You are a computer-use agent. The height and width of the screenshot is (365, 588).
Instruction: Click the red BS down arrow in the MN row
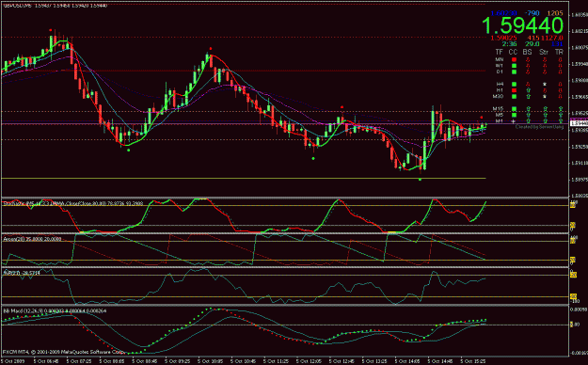click(x=528, y=59)
